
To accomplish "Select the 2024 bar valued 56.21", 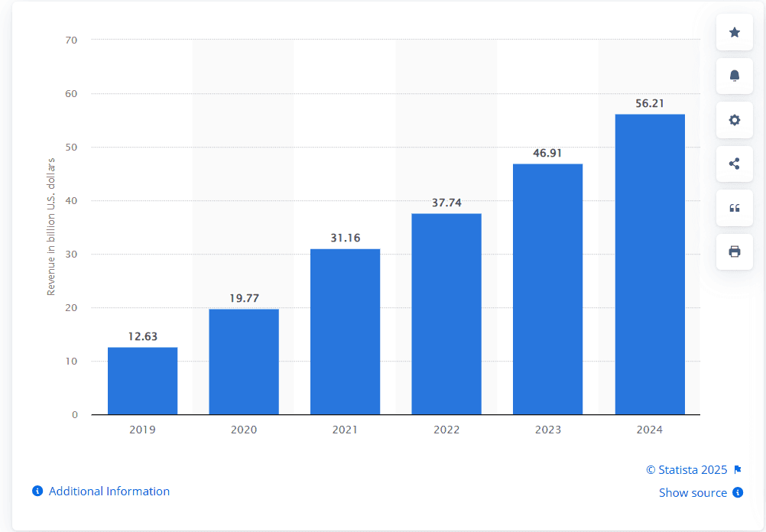I will [650, 264].
